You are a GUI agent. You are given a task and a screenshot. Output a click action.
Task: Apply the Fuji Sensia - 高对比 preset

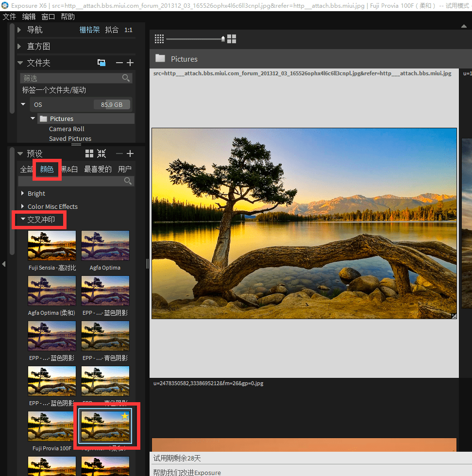pyautogui.click(x=52, y=246)
